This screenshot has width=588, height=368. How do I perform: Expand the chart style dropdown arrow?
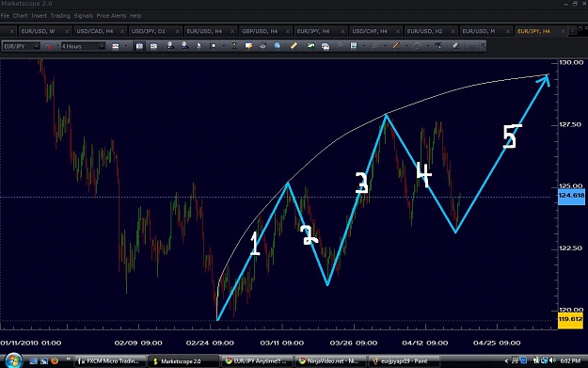tap(126, 46)
